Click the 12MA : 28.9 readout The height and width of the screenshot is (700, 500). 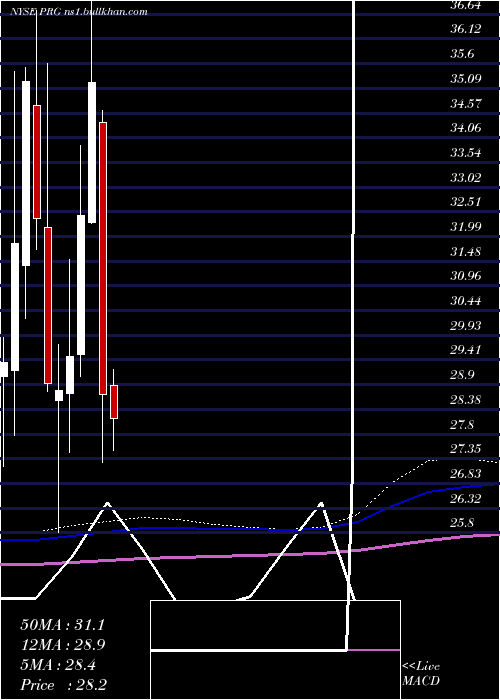point(63,645)
